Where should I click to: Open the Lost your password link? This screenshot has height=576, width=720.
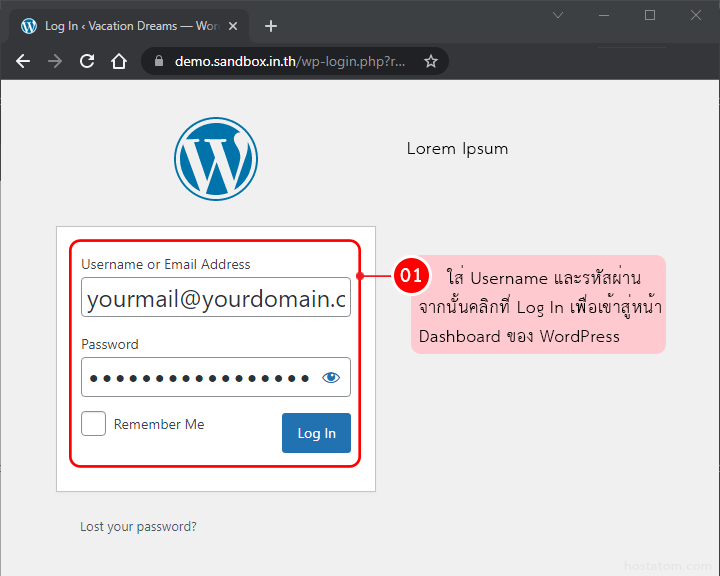click(x=138, y=526)
